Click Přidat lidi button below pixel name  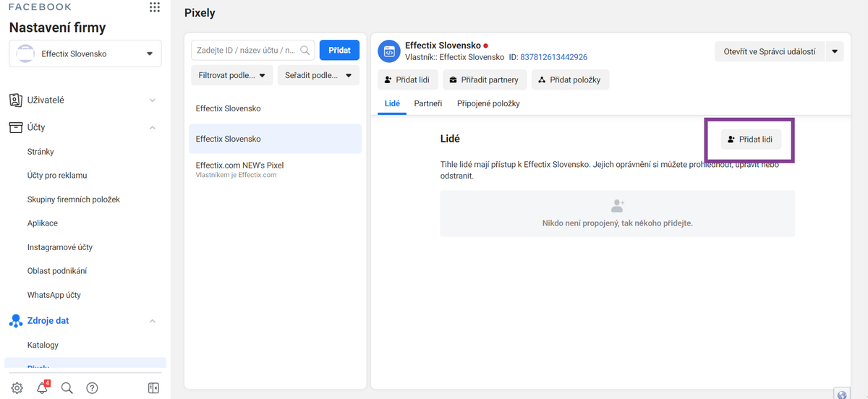click(407, 80)
